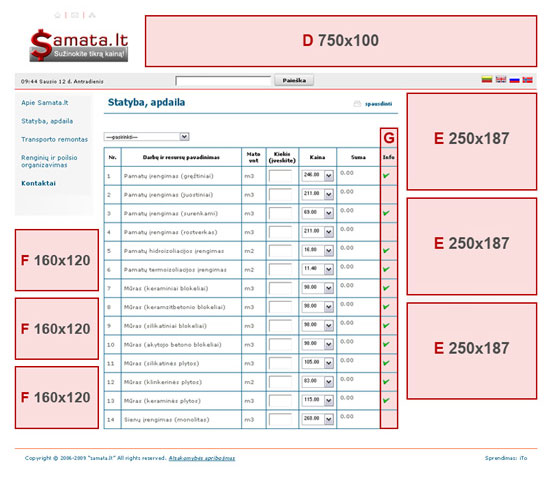
Task: Open info checkmark for Pamatų termoizoliacijos įrengimas
Action: 386,269
